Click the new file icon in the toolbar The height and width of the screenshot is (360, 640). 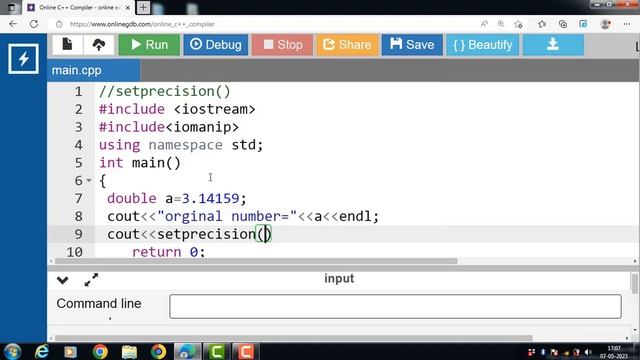[67, 44]
